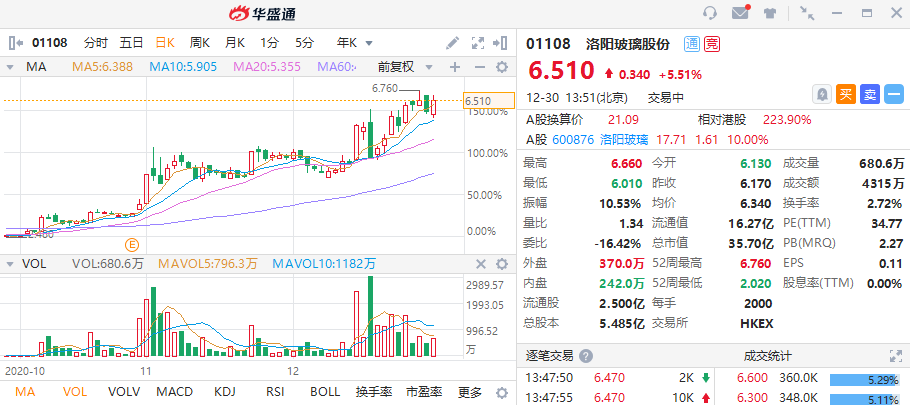Open customer service headset icon
This screenshot has height=405, width=910.
point(709,13)
